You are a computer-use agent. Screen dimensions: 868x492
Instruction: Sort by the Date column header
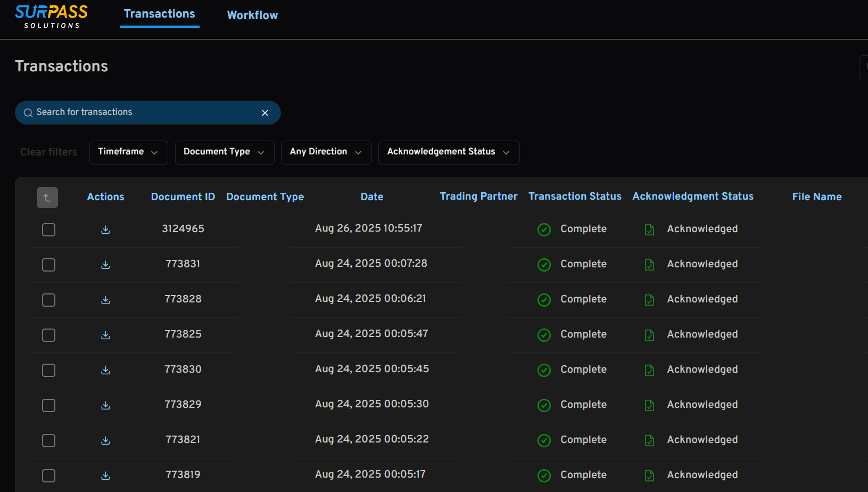coord(371,196)
